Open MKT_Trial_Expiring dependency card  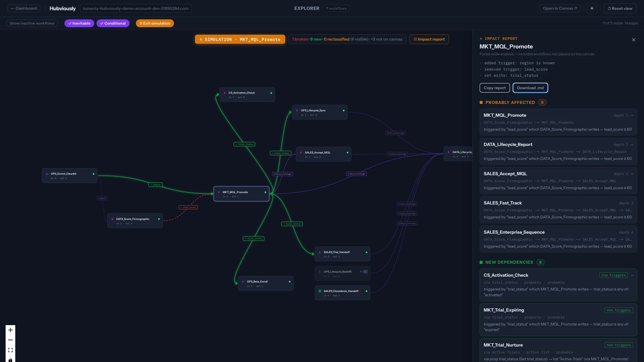coord(558,320)
